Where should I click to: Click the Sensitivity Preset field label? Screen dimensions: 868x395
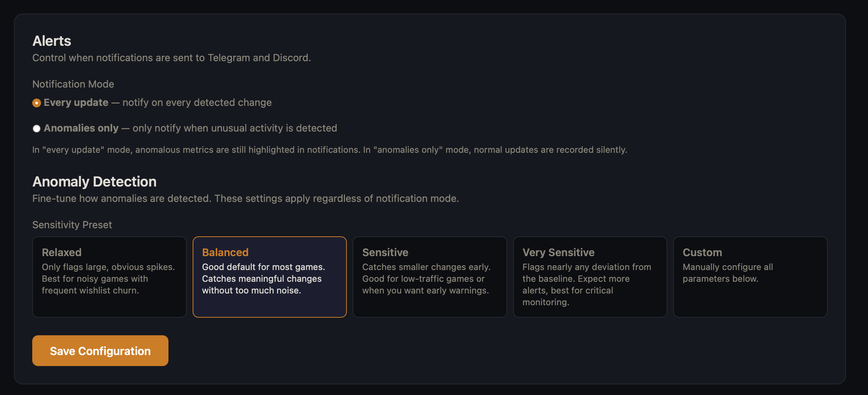click(x=72, y=225)
